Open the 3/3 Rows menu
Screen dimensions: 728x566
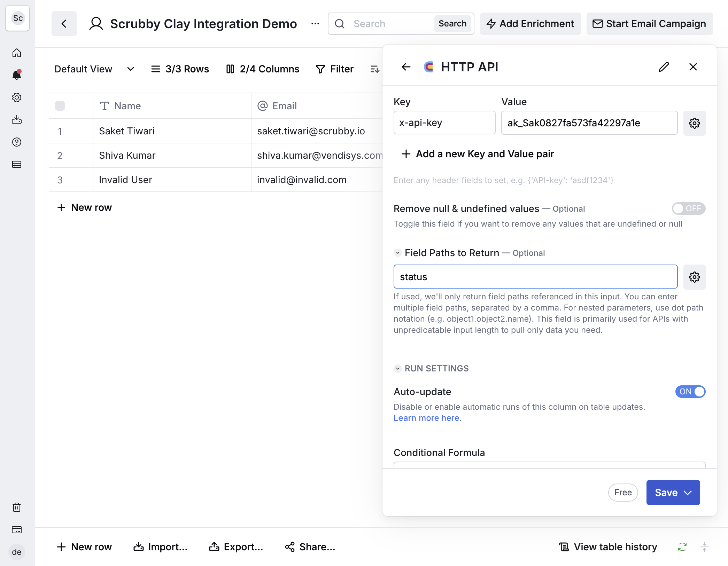(x=180, y=69)
